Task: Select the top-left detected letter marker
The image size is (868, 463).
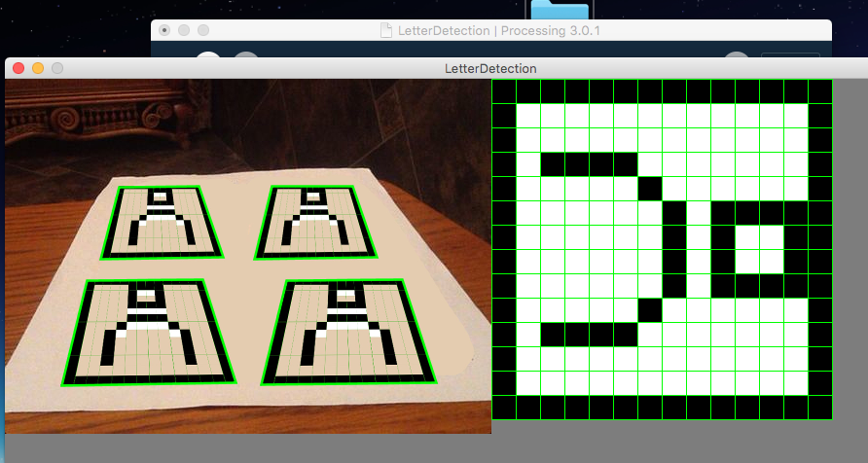Action: click(x=162, y=223)
